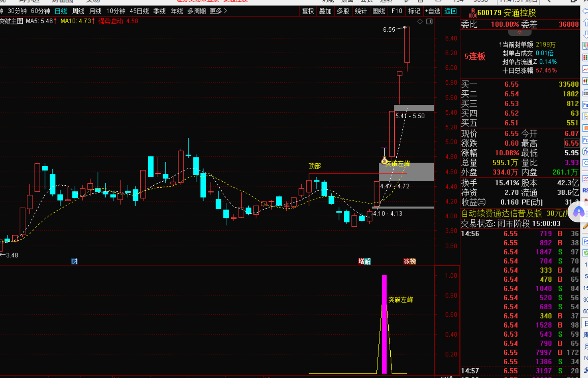Toggle 叠加 overlay option

click(x=325, y=11)
